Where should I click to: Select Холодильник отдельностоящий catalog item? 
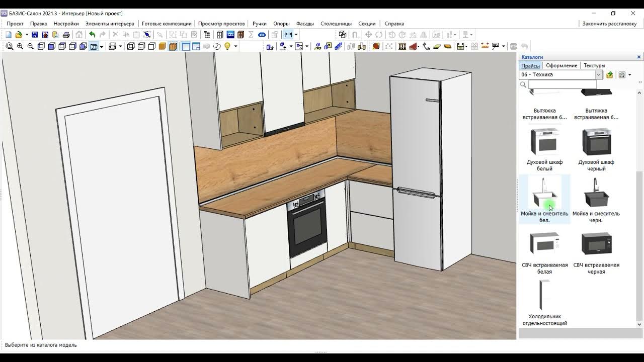(x=544, y=303)
